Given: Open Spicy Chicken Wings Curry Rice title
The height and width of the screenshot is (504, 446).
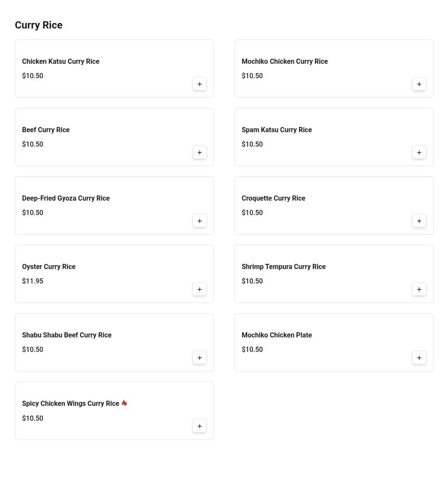Looking at the screenshot, I should (71, 404).
